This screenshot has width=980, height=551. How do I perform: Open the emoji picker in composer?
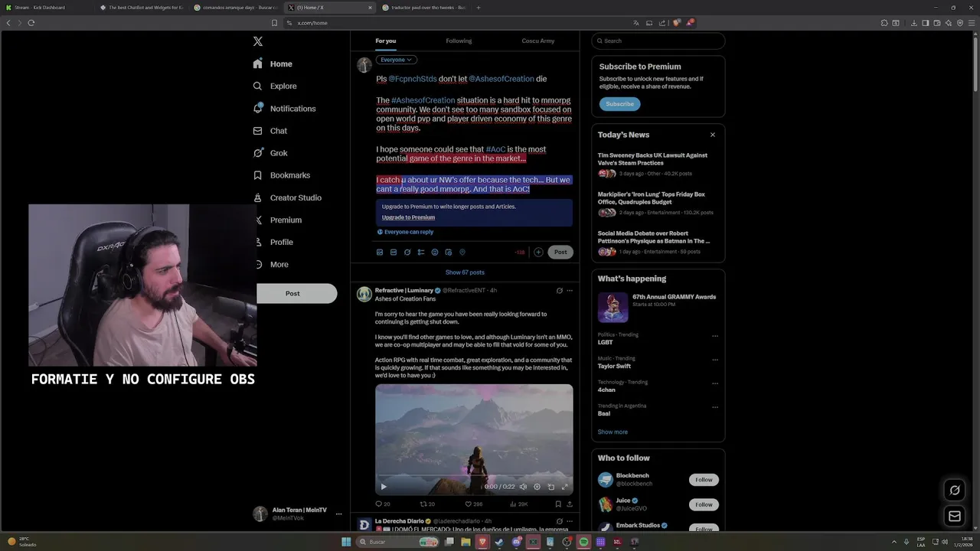coord(435,252)
